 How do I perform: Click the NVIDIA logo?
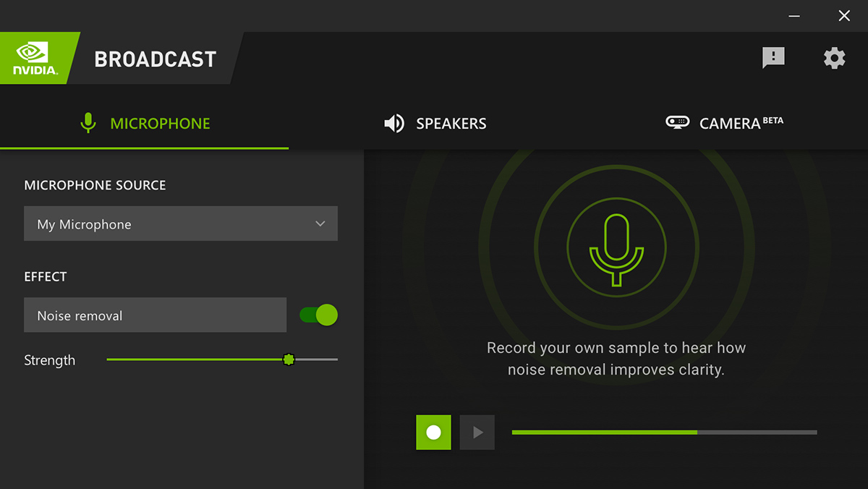pyautogui.click(x=35, y=58)
